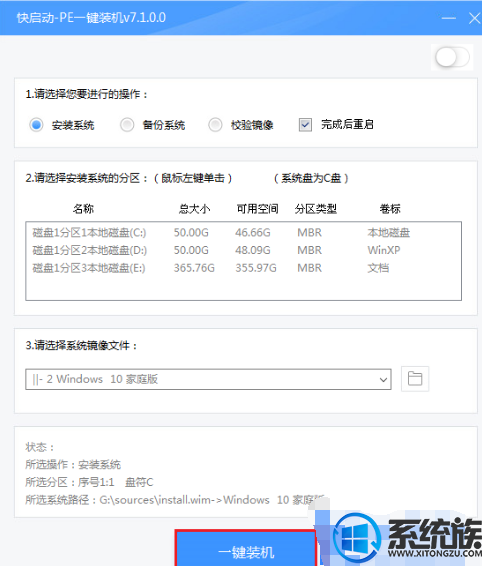Select partition row 磁盘1分区1 (C:)

[x=243, y=232]
